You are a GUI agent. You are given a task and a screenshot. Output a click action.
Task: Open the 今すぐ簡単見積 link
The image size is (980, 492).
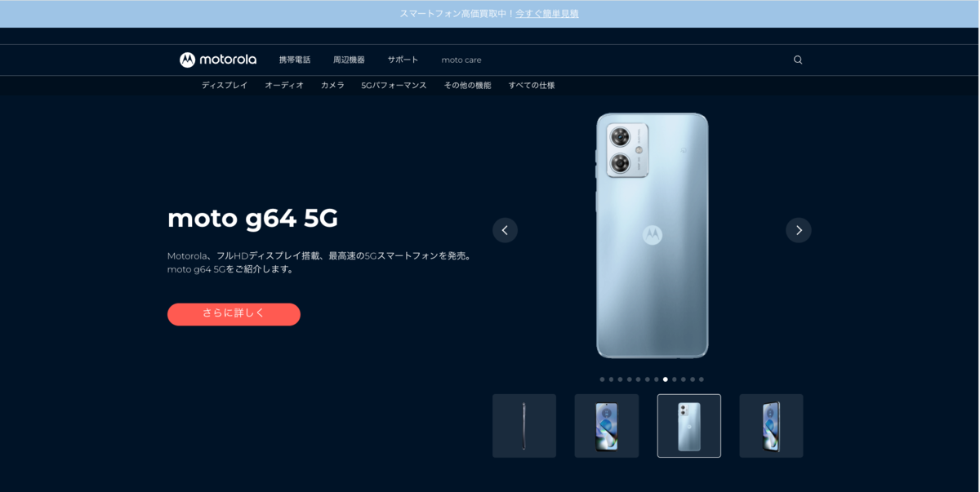pos(547,14)
